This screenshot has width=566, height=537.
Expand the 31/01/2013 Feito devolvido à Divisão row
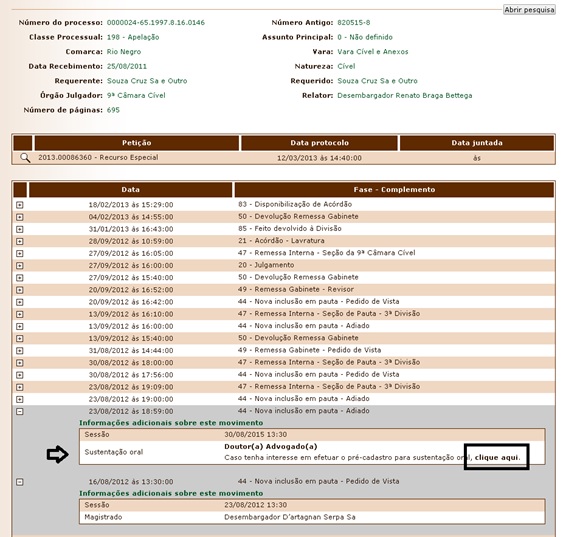20,229
